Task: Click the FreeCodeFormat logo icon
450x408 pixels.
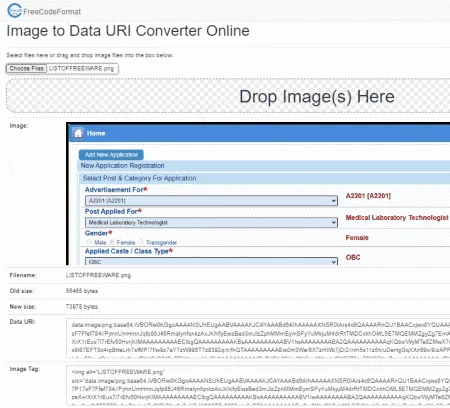Action: [x=15, y=11]
